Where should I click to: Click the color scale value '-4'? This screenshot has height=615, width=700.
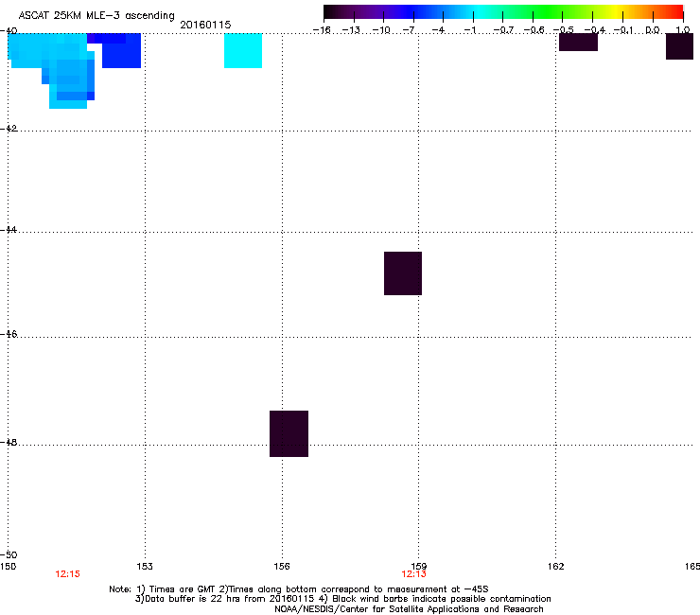(x=438, y=30)
